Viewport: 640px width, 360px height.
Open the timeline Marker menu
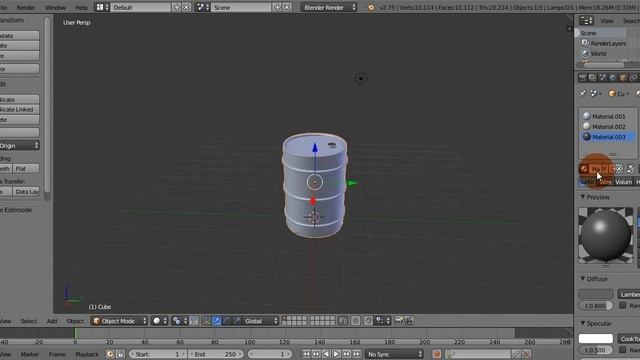pyautogui.click(x=30, y=354)
